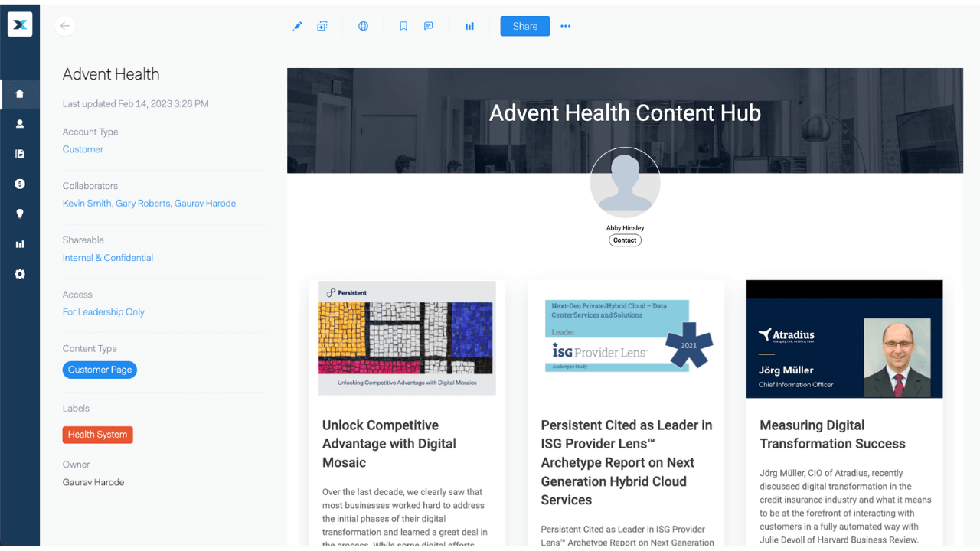Click the Health System label tag
980x551 pixels.
tap(97, 435)
